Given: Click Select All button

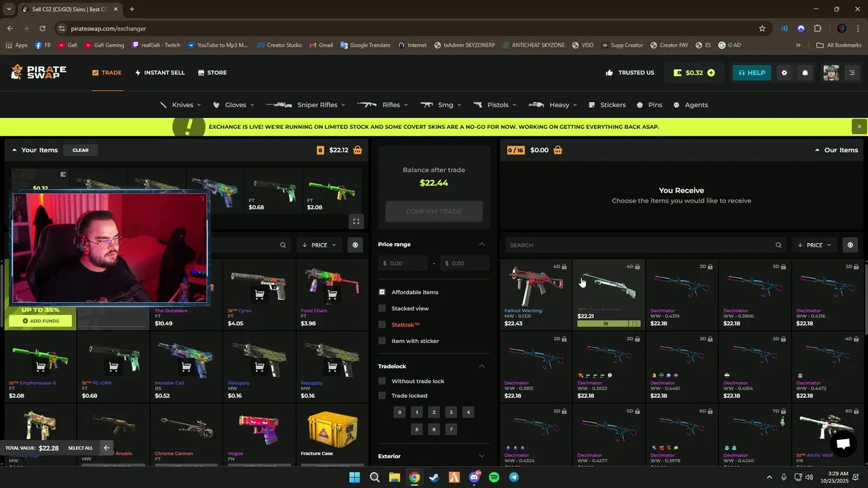Looking at the screenshot, I should pyautogui.click(x=80, y=448).
